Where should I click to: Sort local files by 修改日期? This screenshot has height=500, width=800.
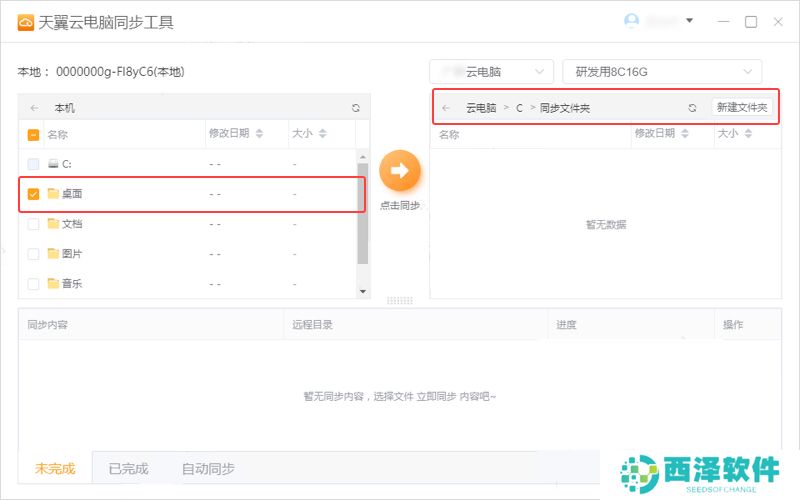pyautogui.click(x=260, y=134)
